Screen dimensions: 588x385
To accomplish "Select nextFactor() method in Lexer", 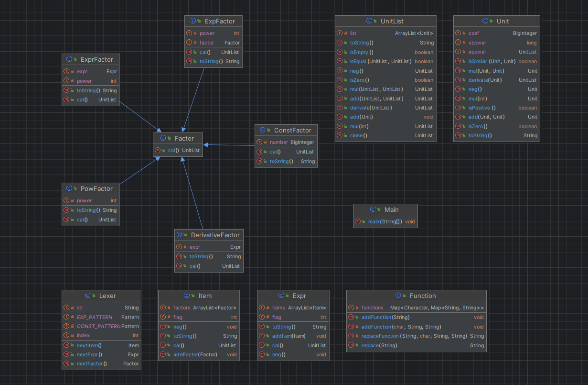I will pyautogui.click(x=102, y=363).
